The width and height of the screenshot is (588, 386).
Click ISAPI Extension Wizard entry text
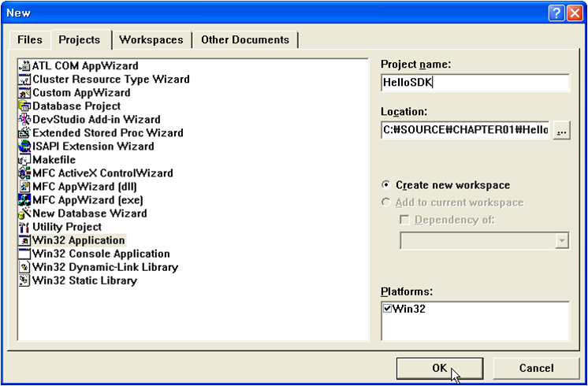point(93,147)
